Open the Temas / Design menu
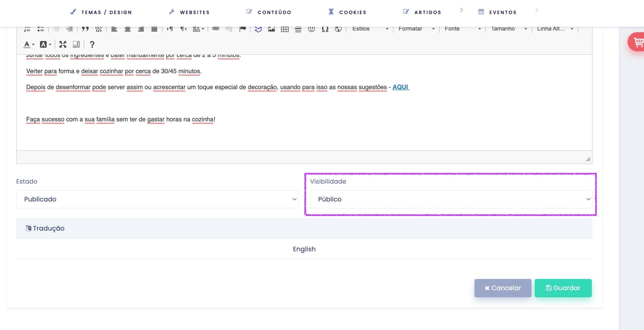Screen dimensions: 644x330 pyautogui.click(x=101, y=12)
